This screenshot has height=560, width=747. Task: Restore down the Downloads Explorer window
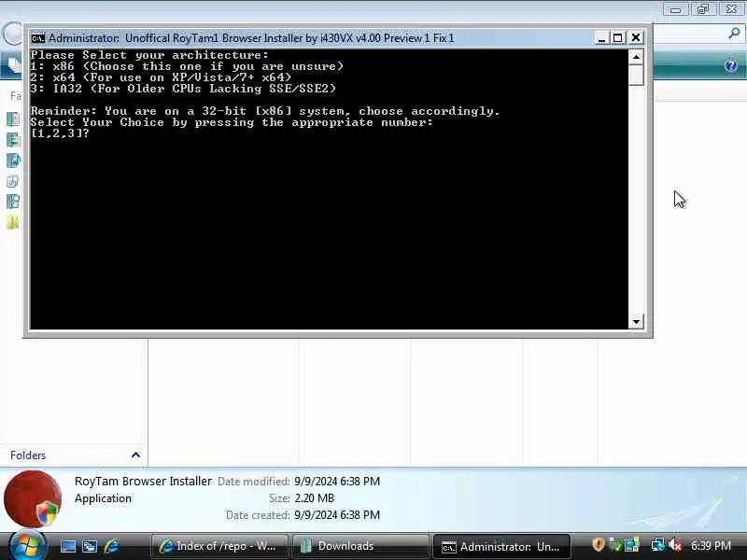click(703, 9)
